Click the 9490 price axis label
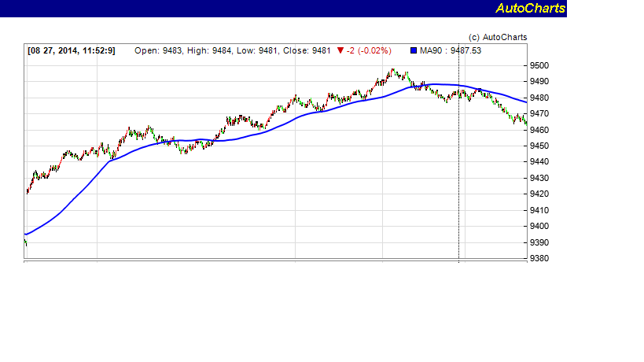The height and width of the screenshot is (362, 644). 539,81
